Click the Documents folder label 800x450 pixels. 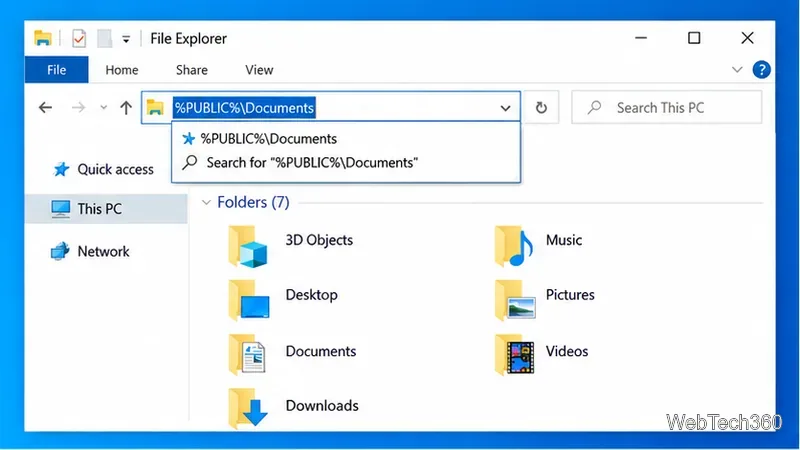click(320, 351)
